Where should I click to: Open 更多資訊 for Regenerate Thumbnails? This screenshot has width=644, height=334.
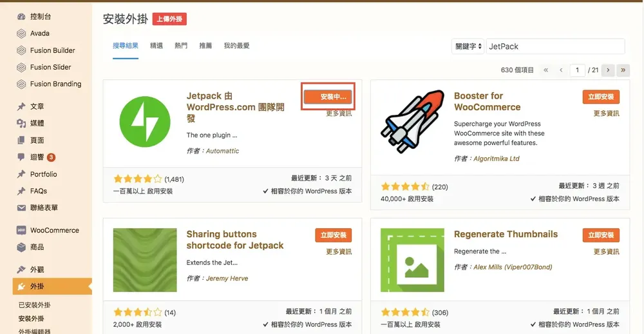pyautogui.click(x=606, y=251)
